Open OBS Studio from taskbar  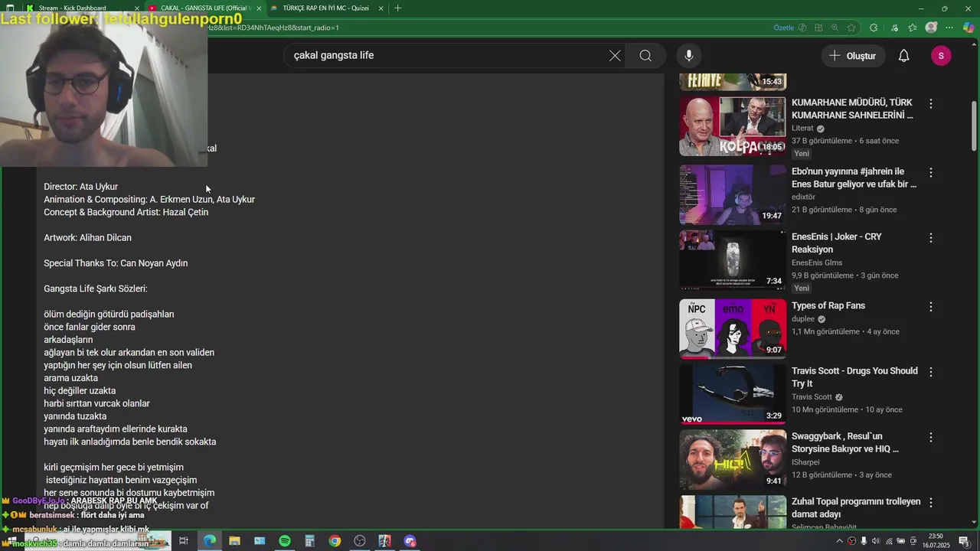[360, 541]
